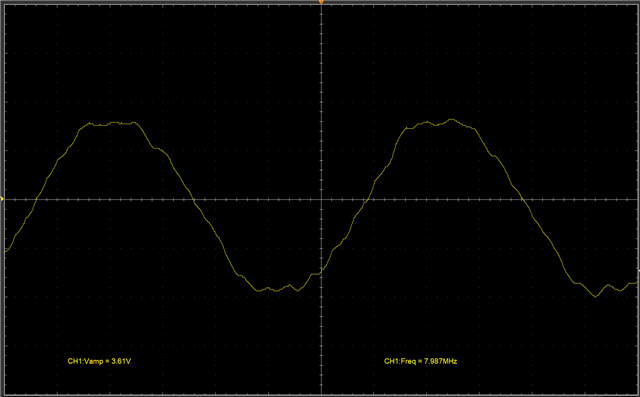This screenshot has width=640, height=397.
Task: Click the first falling zero crossing of waveform
Action: 193,200
